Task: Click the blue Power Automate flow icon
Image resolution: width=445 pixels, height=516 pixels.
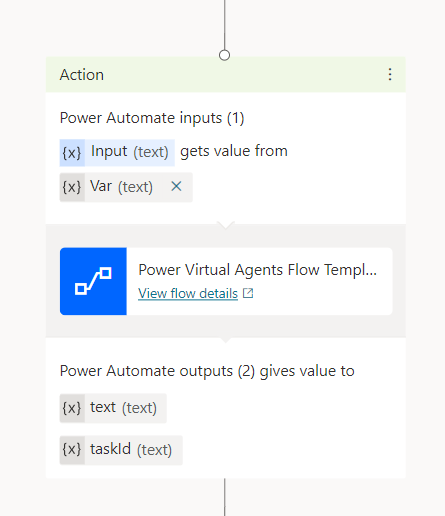Action: pyautogui.click(x=93, y=281)
